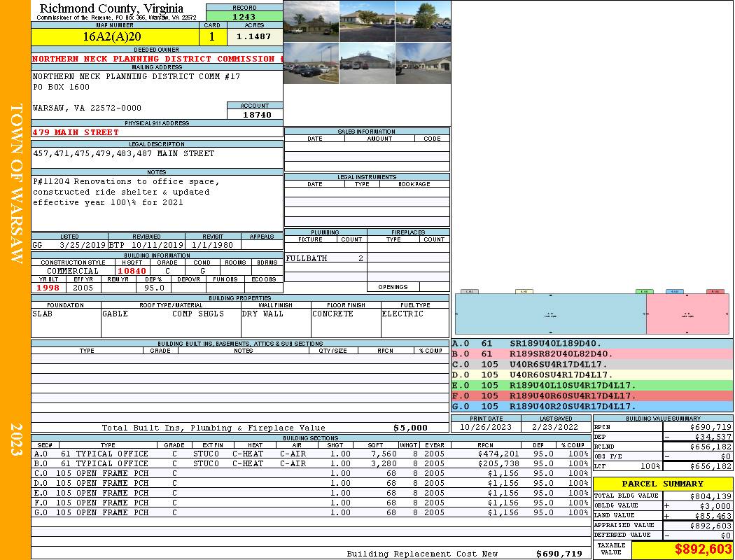The image size is (735, 560).
Task: Click the account number 18740
Action: (x=255, y=115)
